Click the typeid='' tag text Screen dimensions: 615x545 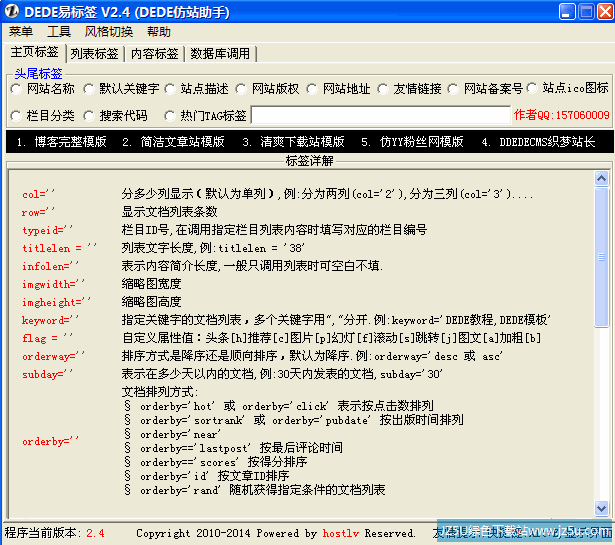coord(47,230)
